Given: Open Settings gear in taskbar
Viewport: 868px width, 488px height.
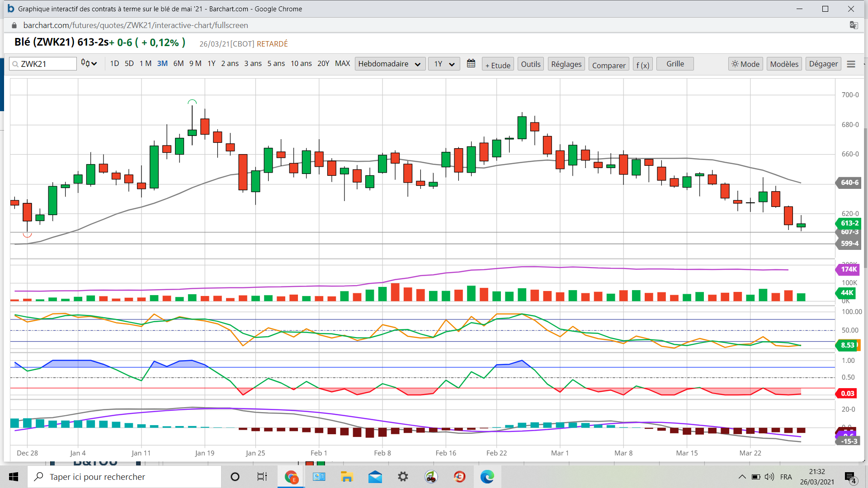Looking at the screenshot, I should [x=403, y=477].
